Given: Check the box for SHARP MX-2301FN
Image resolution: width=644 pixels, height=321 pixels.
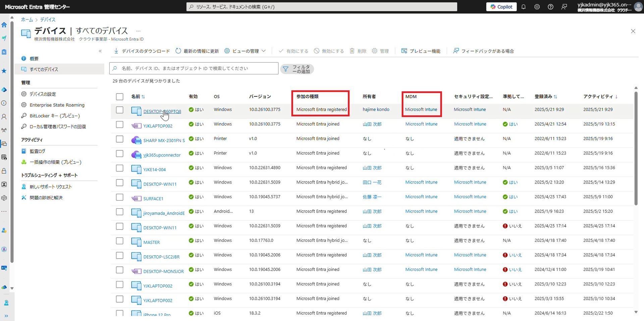Looking at the screenshot, I should pos(120,139).
